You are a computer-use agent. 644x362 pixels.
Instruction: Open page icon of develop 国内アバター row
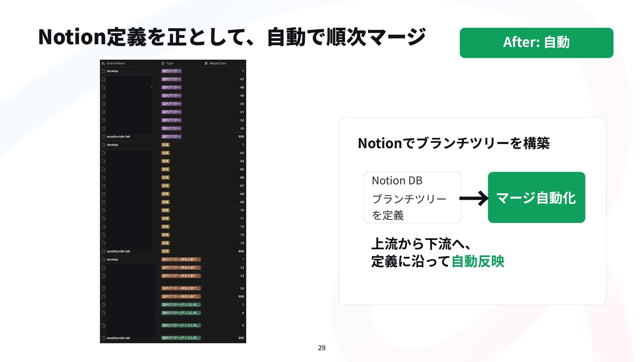[x=104, y=71]
